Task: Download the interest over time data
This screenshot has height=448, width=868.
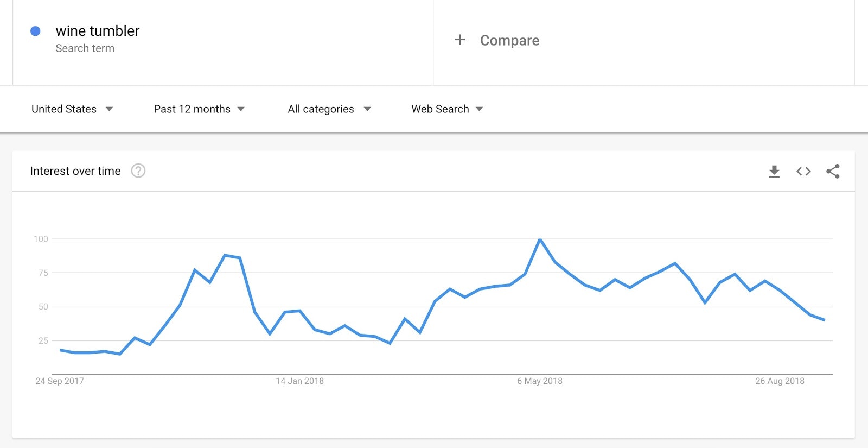Action: 774,172
